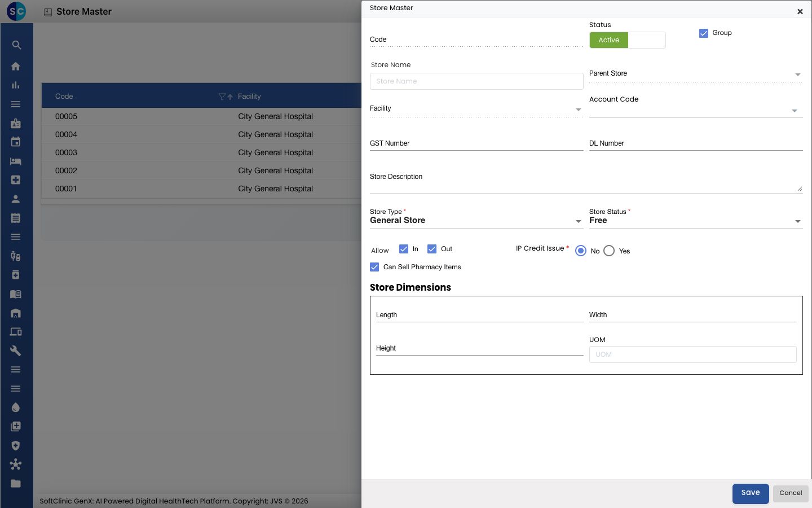Toggle Can Sell Pharmacy Items checkbox

click(374, 267)
